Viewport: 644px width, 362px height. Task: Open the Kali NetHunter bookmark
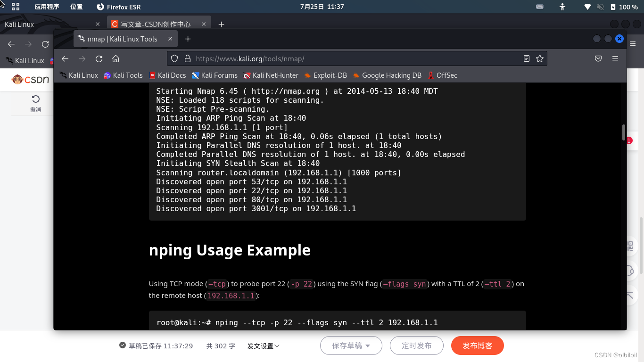pyautogui.click(x=271, y=75)
